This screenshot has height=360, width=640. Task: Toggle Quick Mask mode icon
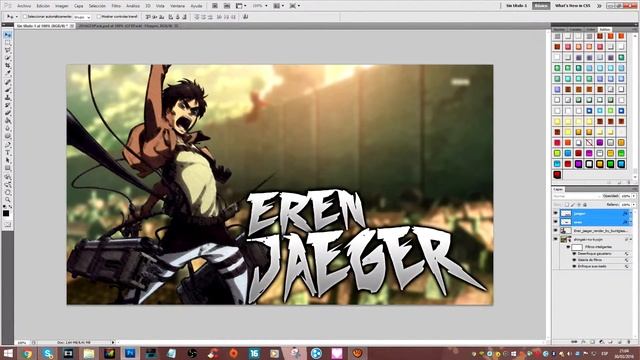point(7,225)
